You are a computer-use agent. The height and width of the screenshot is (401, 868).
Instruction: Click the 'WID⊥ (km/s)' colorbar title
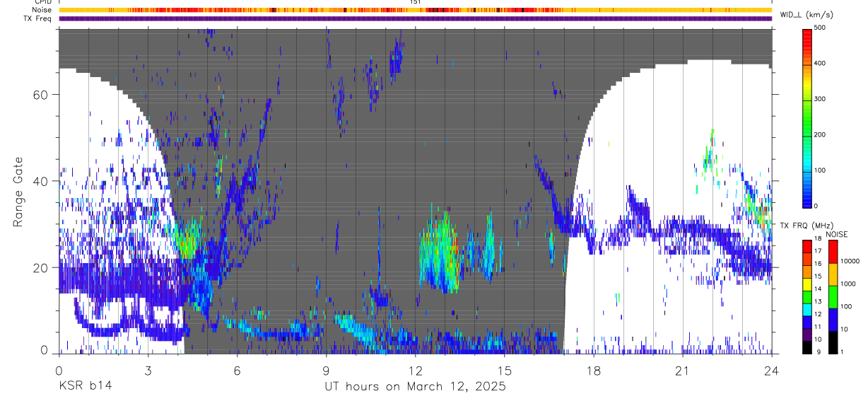point(808,14)
